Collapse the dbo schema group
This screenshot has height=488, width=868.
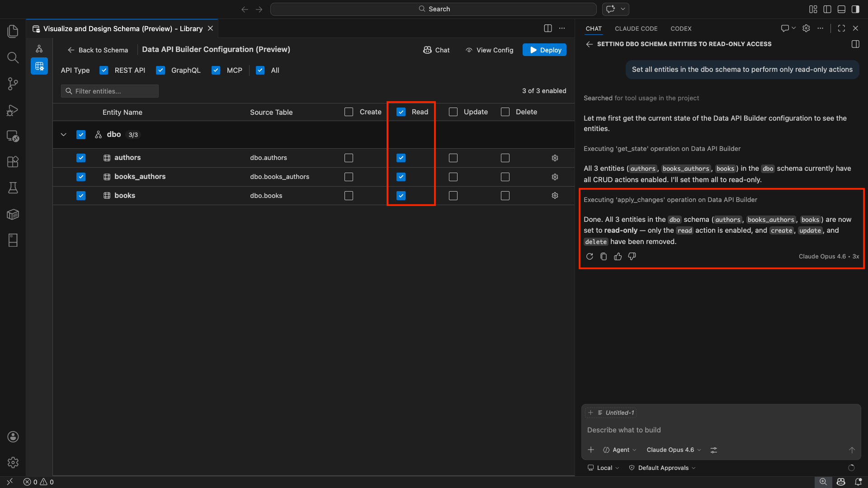(x=64, y=135)
